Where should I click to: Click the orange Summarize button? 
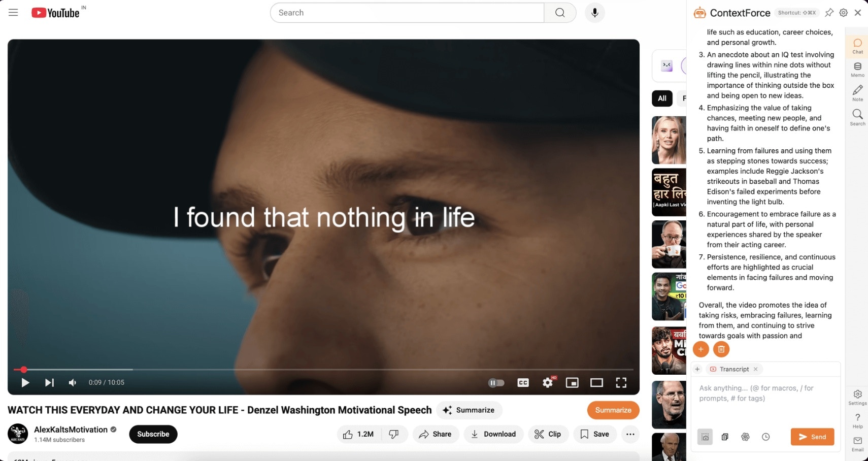click(613, 410)
